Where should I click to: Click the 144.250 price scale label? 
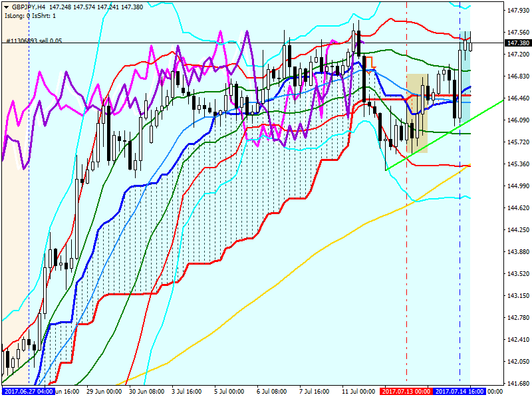[x=518, y=230]
